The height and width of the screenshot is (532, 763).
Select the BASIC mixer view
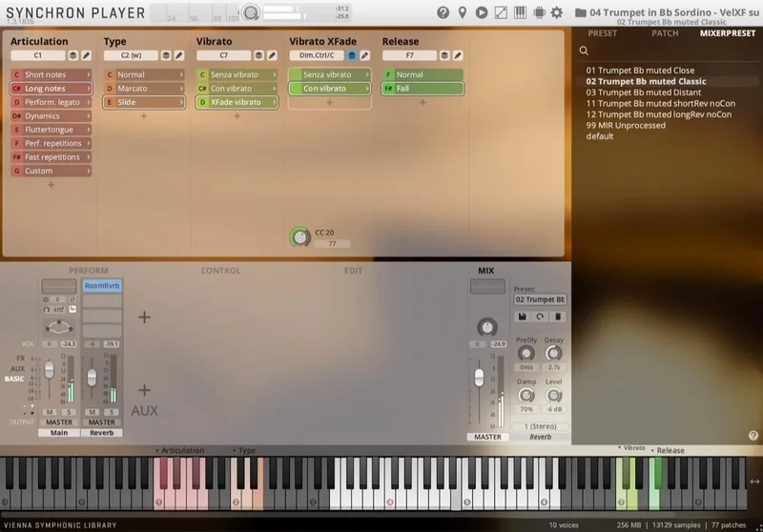pos(14,379)
